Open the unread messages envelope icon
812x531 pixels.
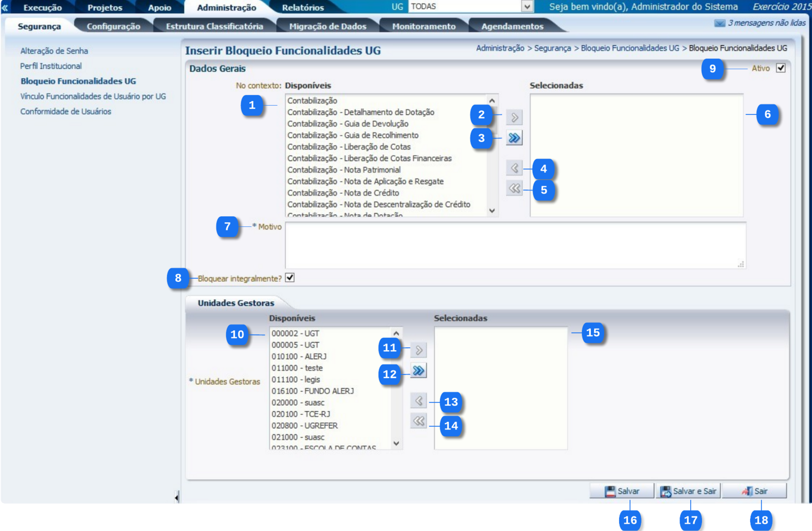719,23
